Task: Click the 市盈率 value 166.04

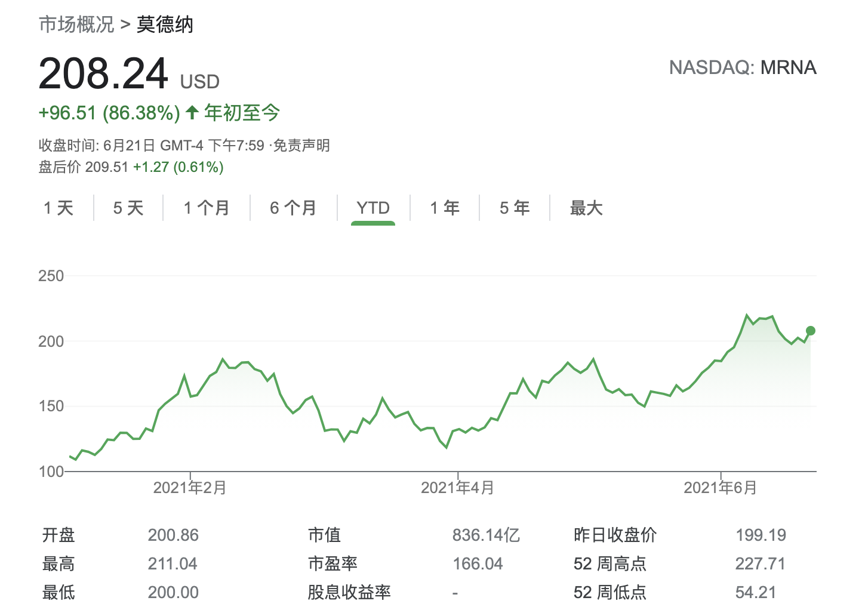Action: [x=478, y=563]
